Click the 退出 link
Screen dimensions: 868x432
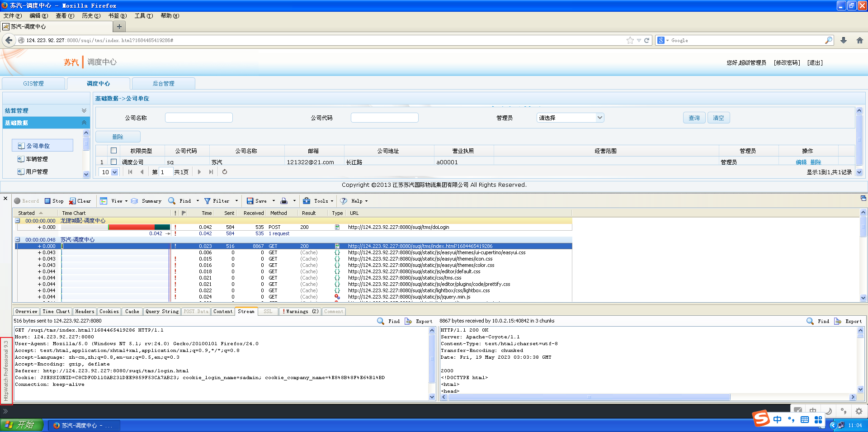tap(815, 63)
